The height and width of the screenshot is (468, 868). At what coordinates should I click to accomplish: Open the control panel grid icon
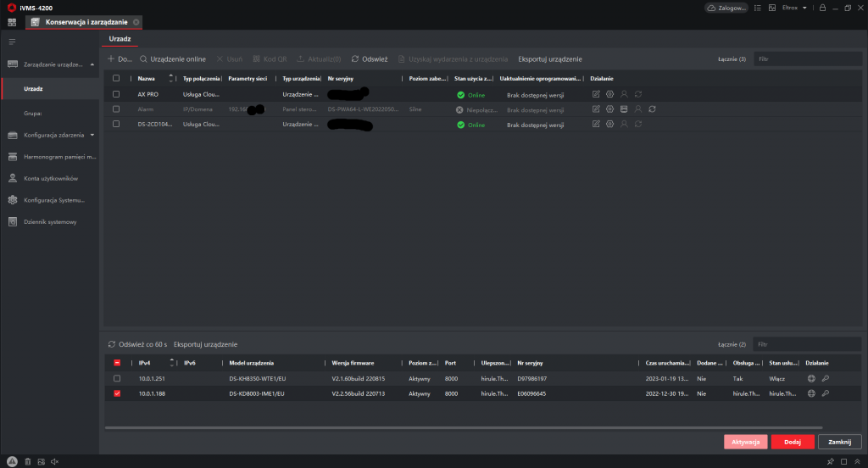pyautogui.click(x=12, y=21)
